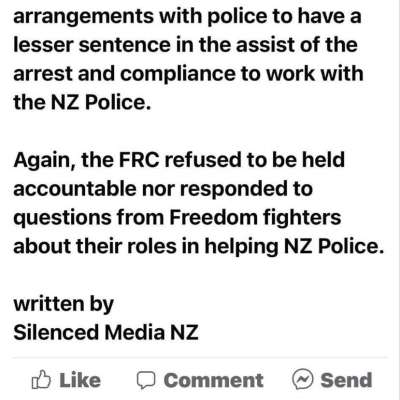The width and height of the screenshot is (400, 400).
Task: Click the blank gap above 'written by'
Action: point(200,275)
